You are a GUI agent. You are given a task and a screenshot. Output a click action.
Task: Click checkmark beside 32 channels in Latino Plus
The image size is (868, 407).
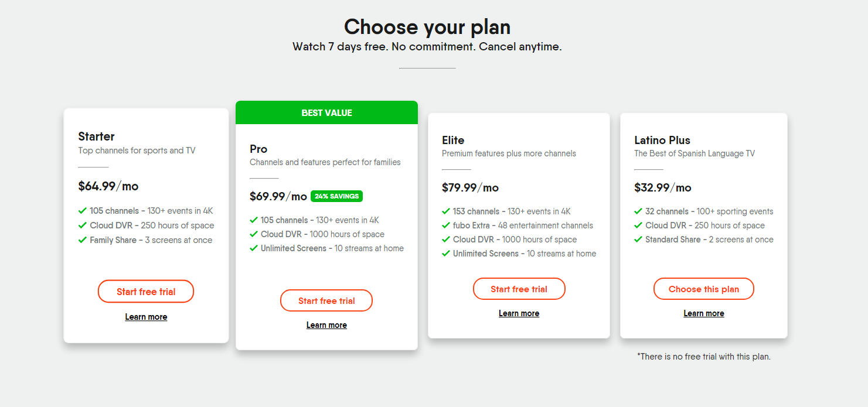click(x=638, y=211)
